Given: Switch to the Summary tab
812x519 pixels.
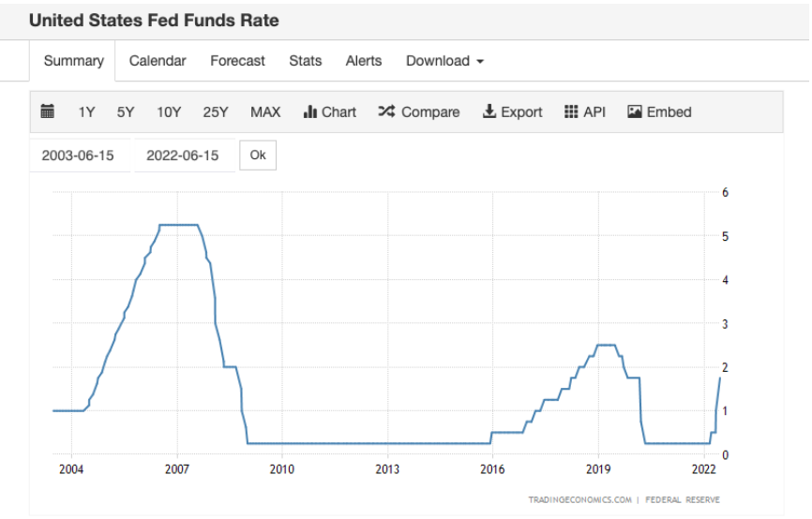Looking at the screenshot, I should pyautogui.click(x=73, y=61).
